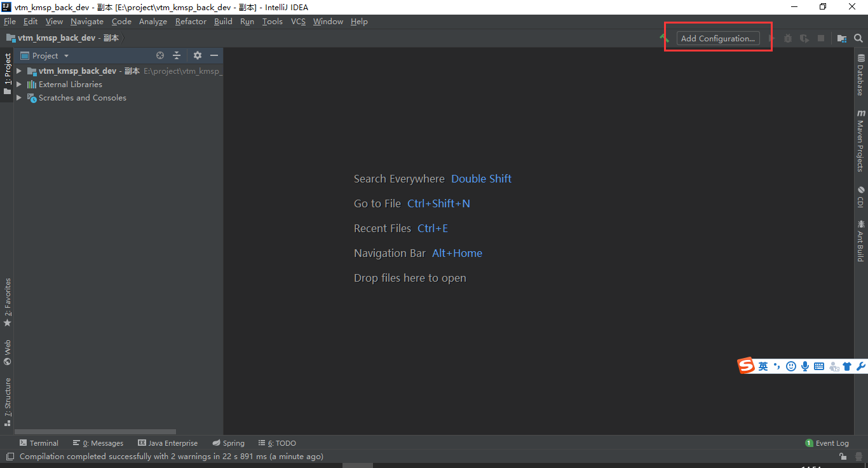Click the compilation completed status message
The image size is (868, 468).
click(x=172, y=457)
